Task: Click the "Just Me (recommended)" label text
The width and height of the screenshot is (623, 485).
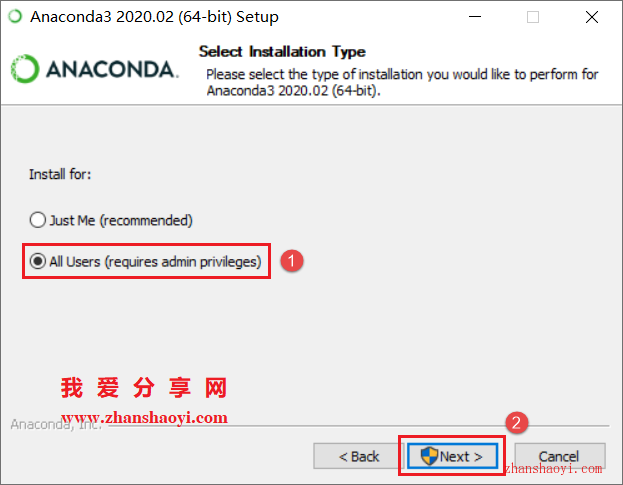Action: coord(121,220)
